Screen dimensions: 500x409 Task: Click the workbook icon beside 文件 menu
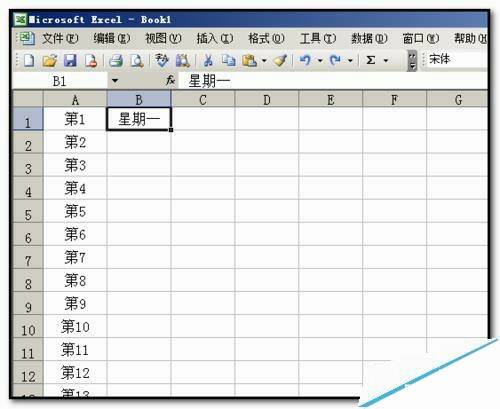coord(27,38)
